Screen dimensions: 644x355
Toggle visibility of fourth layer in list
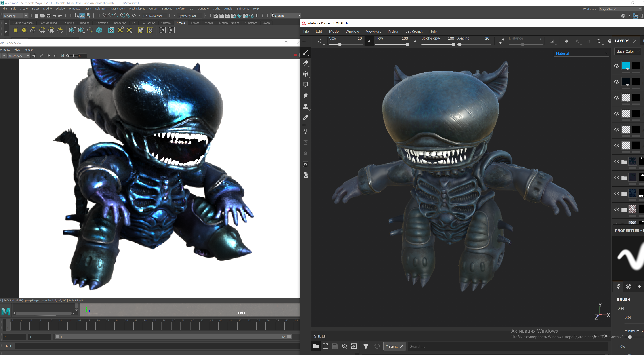click(617, 114)
